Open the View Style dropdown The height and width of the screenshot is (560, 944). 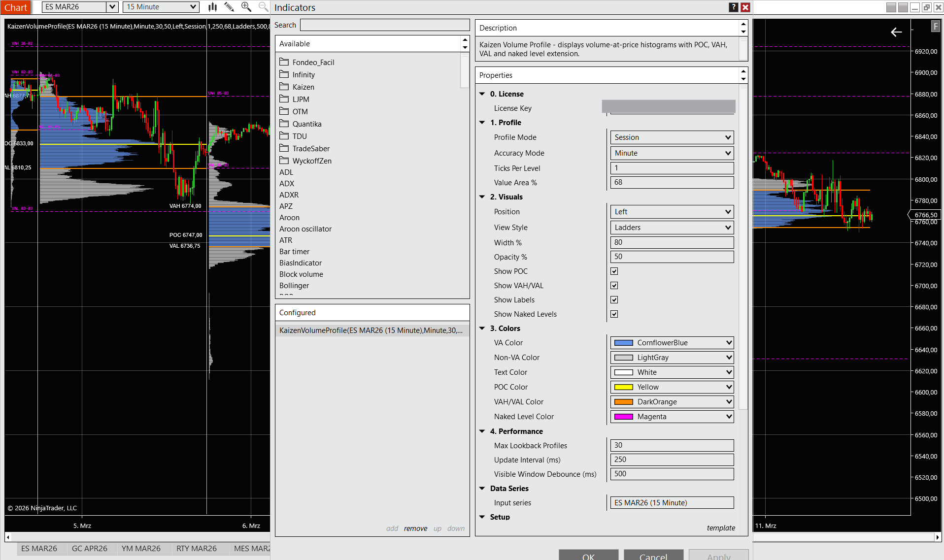(672, 228)
